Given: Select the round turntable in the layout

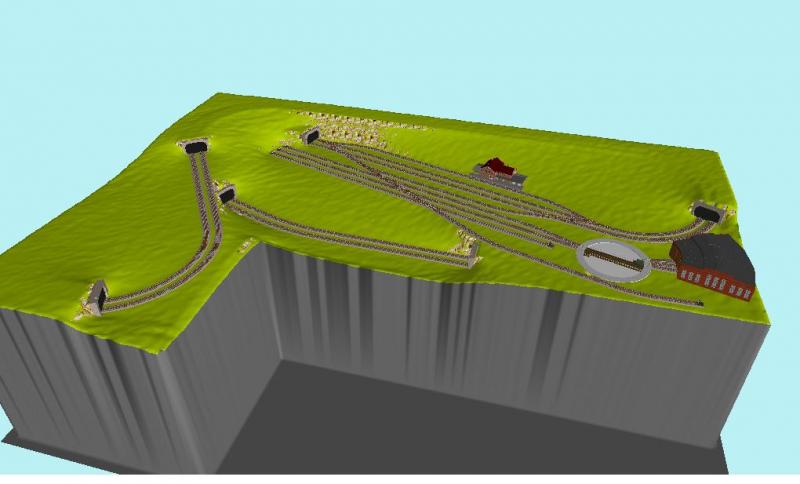Looking at the screenshot, I should point(613,260).
